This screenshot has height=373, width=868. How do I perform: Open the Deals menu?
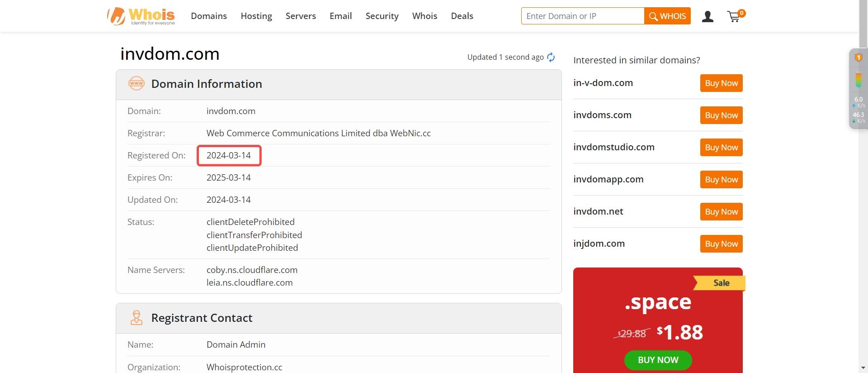(462, 16)
